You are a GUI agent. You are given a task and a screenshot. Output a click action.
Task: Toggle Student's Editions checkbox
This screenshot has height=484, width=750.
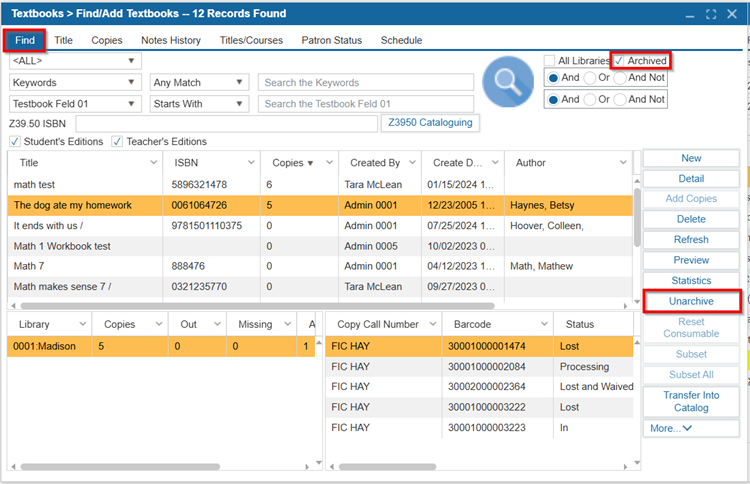tap(15, 142)
